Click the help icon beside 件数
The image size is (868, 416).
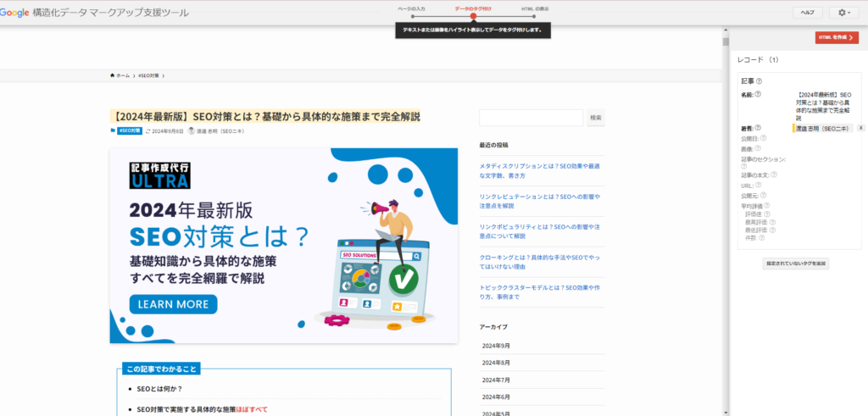click(x=762, y=238)
